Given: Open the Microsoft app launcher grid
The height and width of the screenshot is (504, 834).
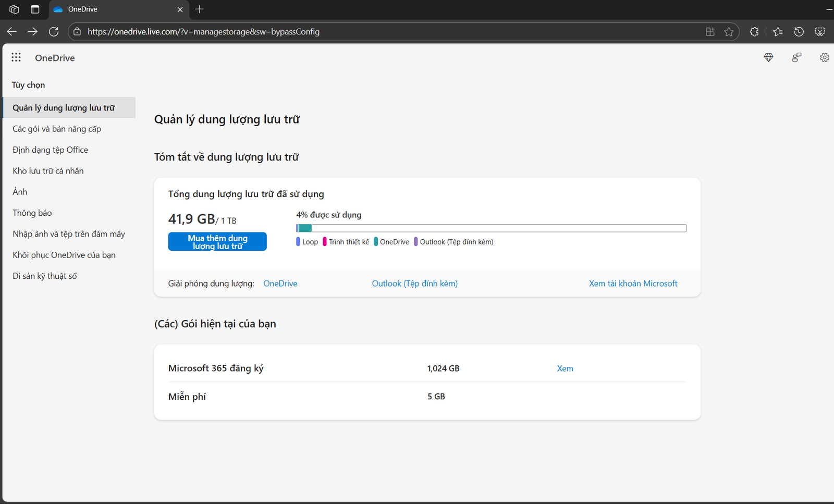Looking at the screenshot, I should [16, 57].
